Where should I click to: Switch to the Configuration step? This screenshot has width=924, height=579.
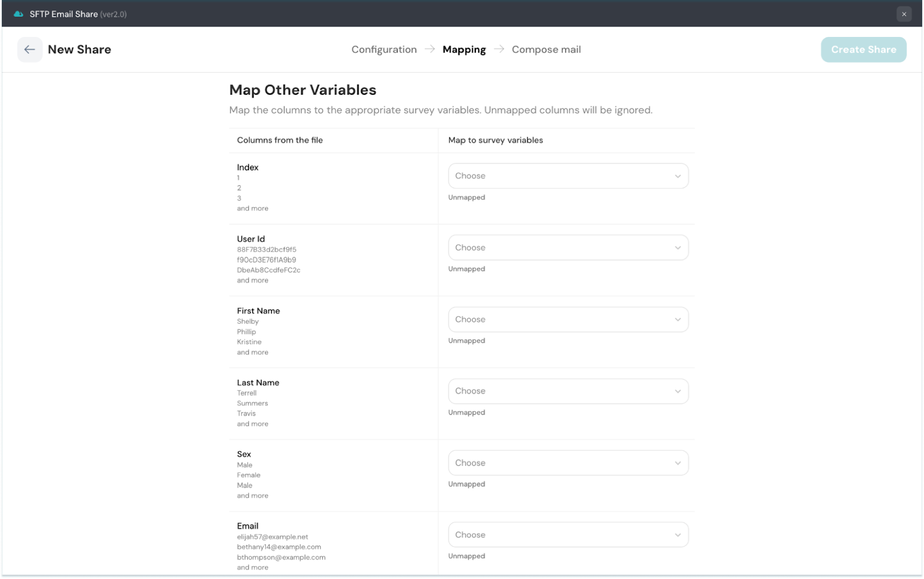pos(384,50)
